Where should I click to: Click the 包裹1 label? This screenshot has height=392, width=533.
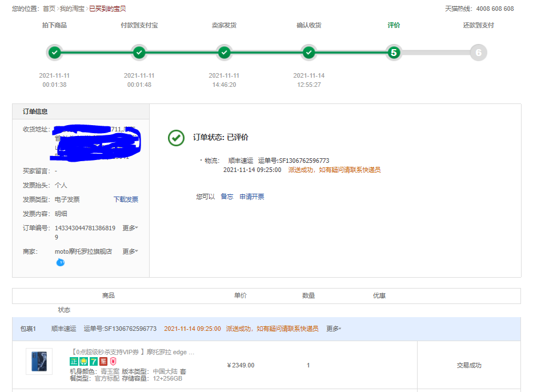pyautogui.click(x=28, y=329)
